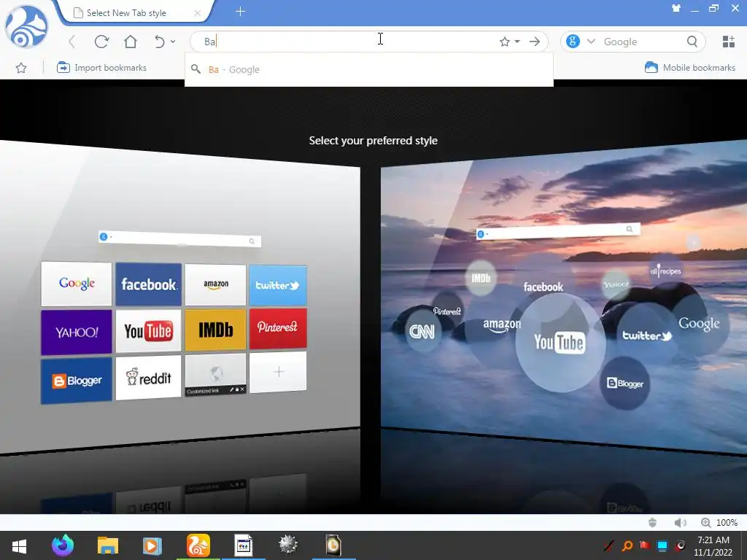This screenshot has width=747, height=560.
Task: Click the UC Browser squirrel logo
Action: 27,27
